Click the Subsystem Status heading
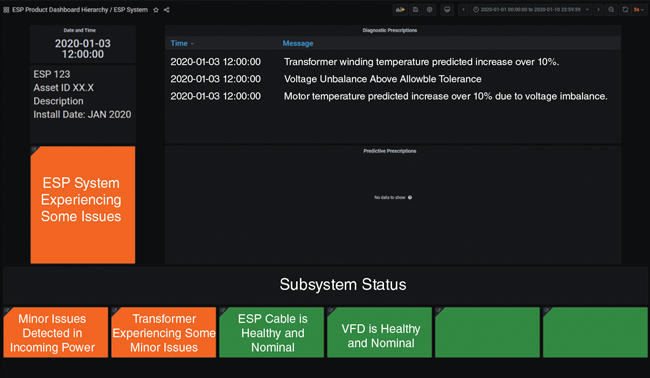Image resolution: width=650 pixels, height=378 pixels. tap(343, 284)
